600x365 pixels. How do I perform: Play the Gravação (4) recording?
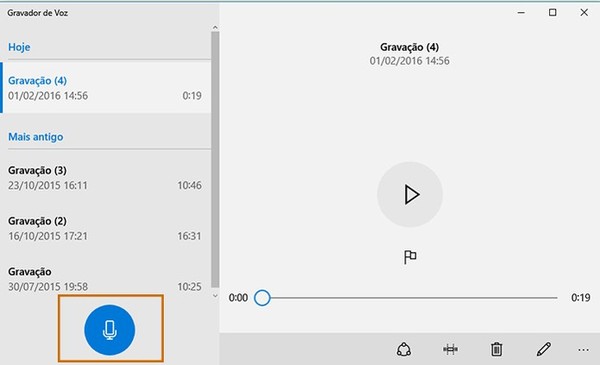pos(410,194)
